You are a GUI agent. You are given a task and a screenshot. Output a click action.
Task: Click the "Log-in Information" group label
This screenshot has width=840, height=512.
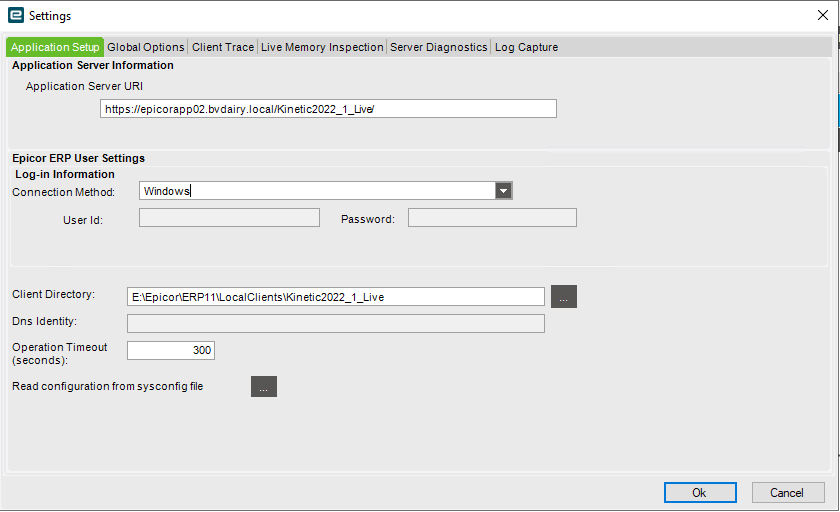pos(64,175)
